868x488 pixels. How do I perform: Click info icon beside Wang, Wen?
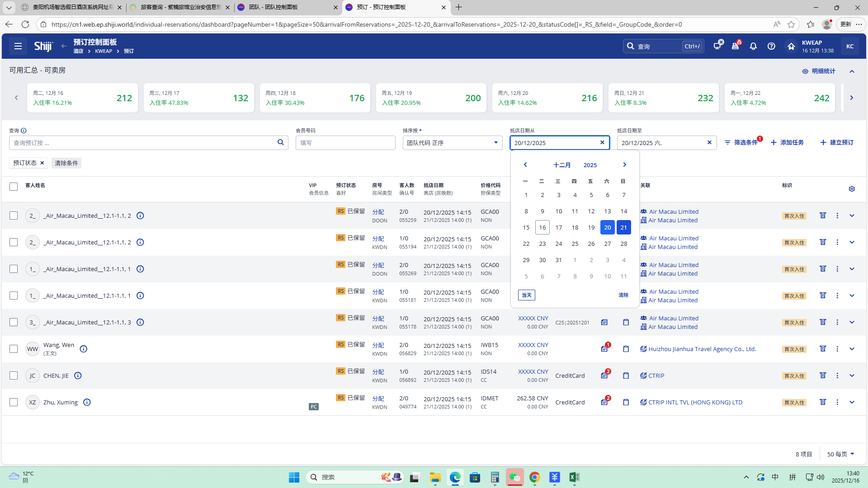pos(84,349)
